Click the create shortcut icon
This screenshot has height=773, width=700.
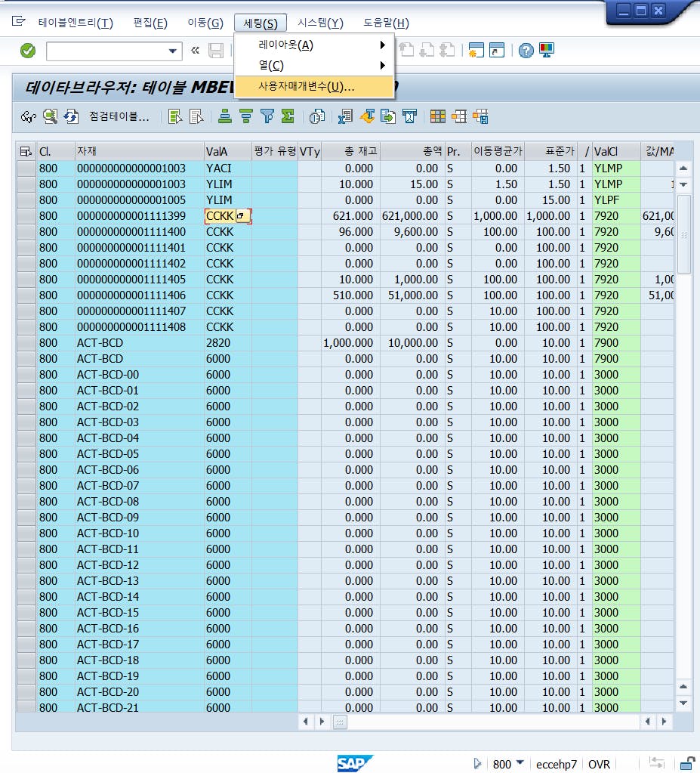click(497, 51)
